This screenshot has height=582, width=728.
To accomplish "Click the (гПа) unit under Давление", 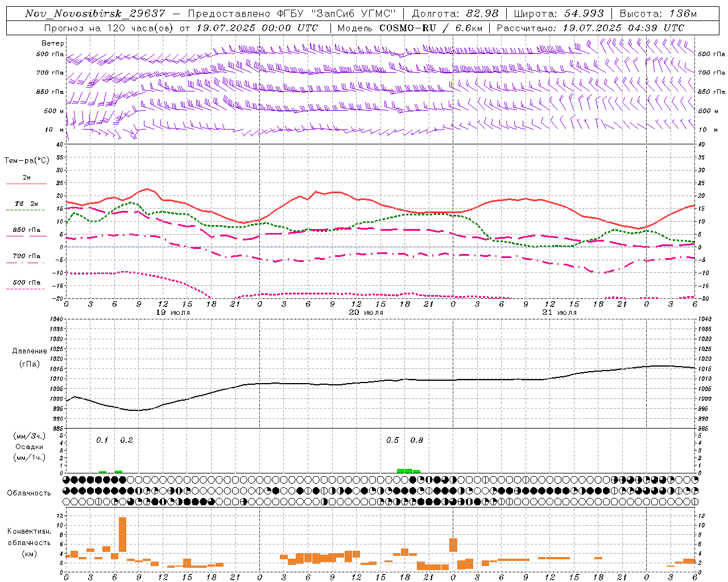I will point(30,364).
